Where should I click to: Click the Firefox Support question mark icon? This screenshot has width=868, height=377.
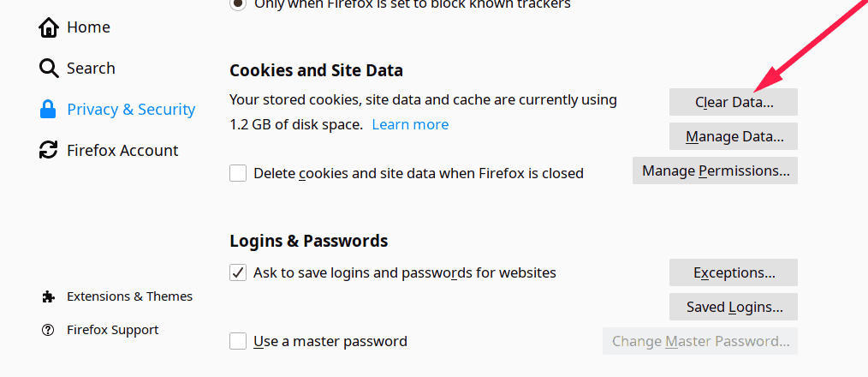coord(49,330)
